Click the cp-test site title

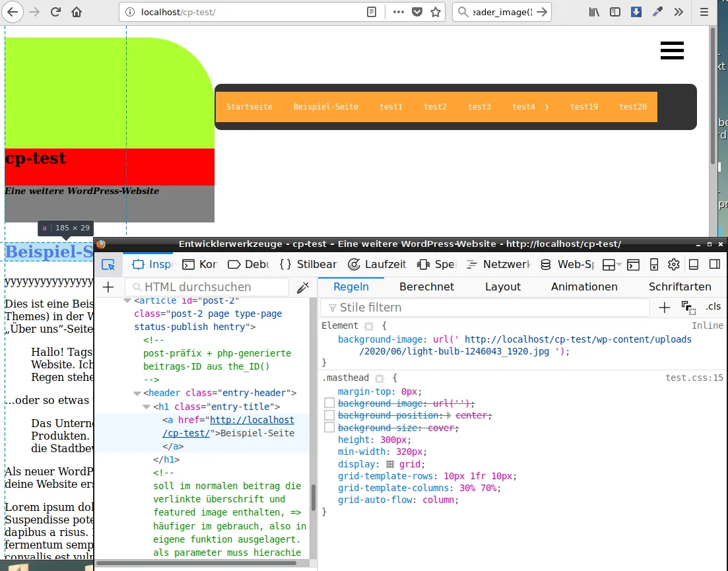click(35, 158)
